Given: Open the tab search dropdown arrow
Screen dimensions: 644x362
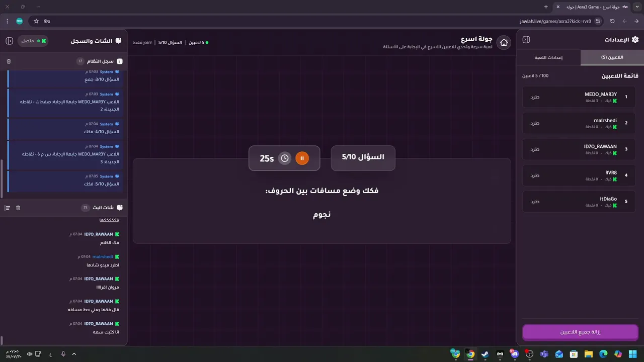Looking at the screenshot, I should point(637,7).
